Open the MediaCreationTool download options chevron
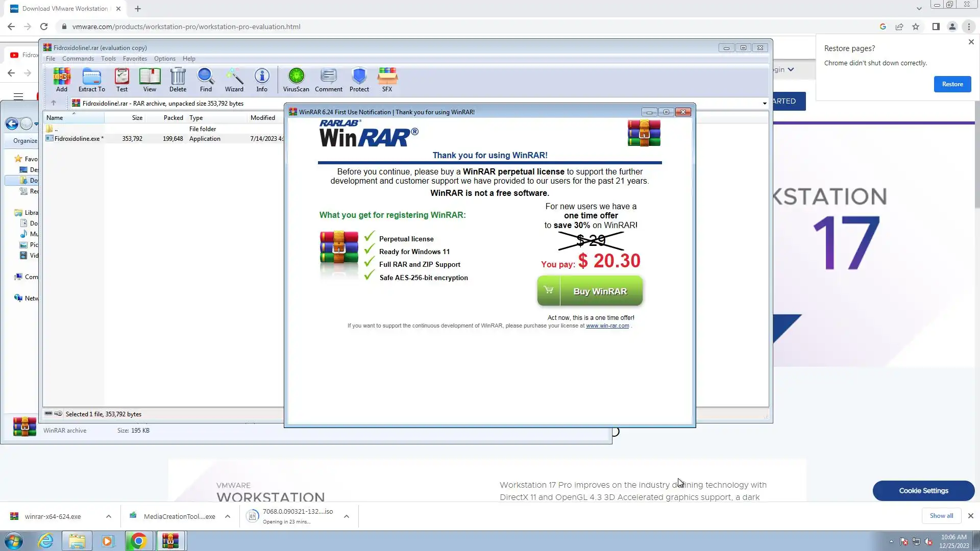The width and height of the screenshot is (980, 551). tap(228, 516)
